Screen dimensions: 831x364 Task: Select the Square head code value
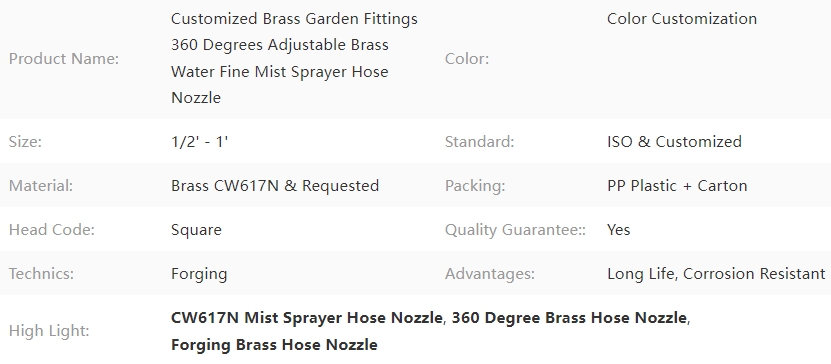click(x=196, y=230)
